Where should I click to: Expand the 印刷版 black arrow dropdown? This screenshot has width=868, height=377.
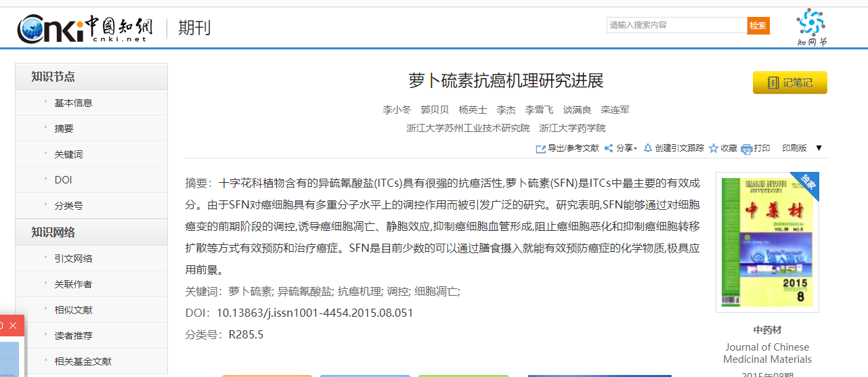click(x=819, y=148)
